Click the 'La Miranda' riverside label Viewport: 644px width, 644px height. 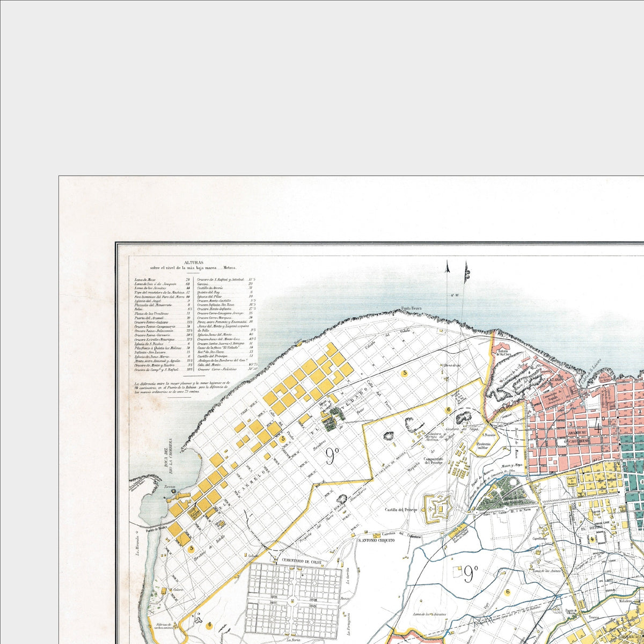click(137, 545)
